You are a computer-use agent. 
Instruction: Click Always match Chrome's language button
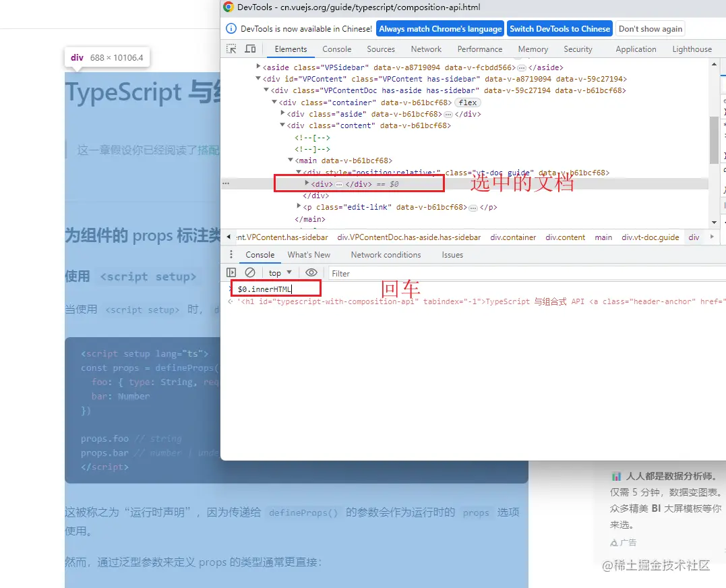[440, 29]
